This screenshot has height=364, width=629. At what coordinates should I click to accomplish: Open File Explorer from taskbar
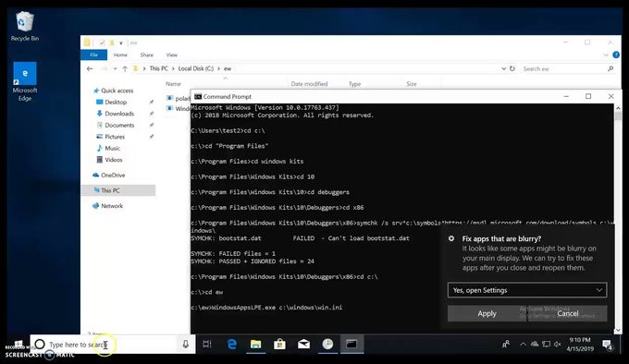point(255,344)
